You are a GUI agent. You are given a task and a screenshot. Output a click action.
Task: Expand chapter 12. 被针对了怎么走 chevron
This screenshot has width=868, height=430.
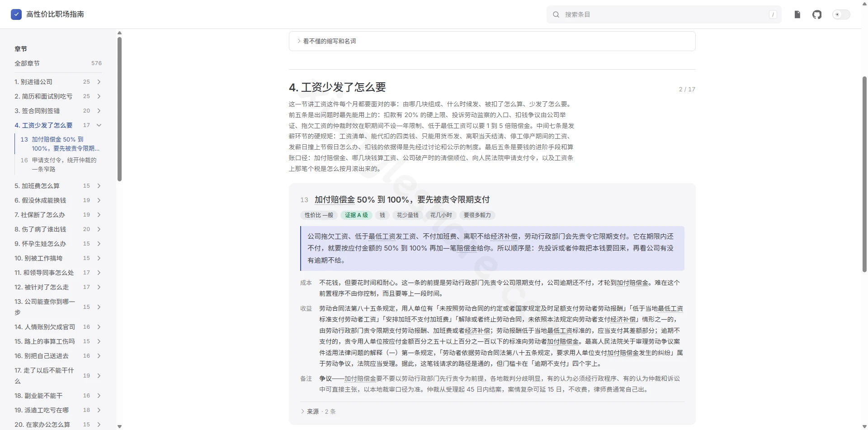pyautogui.click(x=99, y=287)
